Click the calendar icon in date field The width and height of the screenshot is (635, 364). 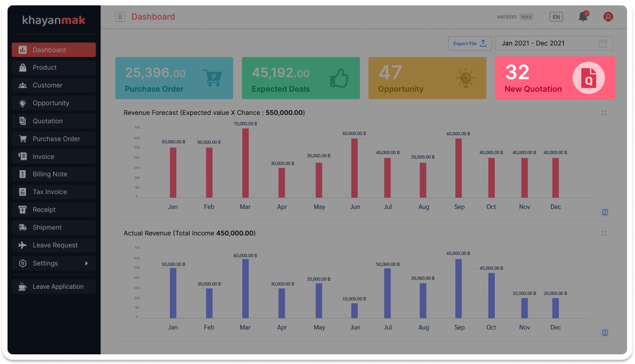(x=603, y=43)
